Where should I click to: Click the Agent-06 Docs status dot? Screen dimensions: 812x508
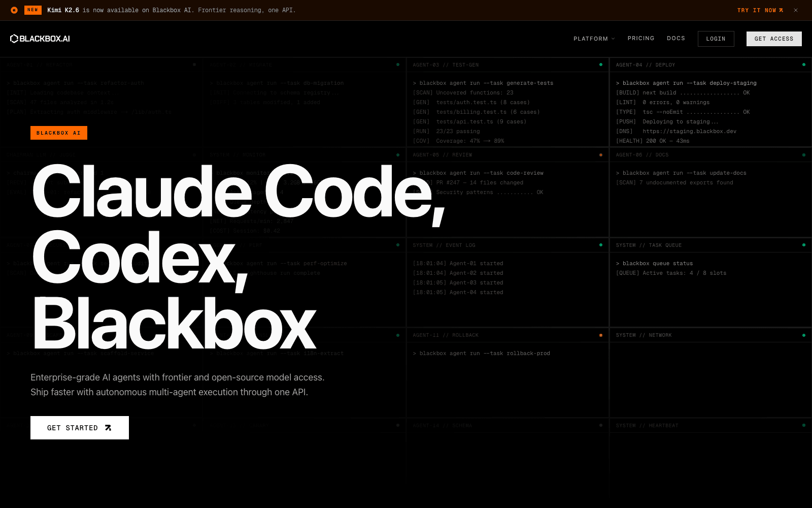[804, 155]
